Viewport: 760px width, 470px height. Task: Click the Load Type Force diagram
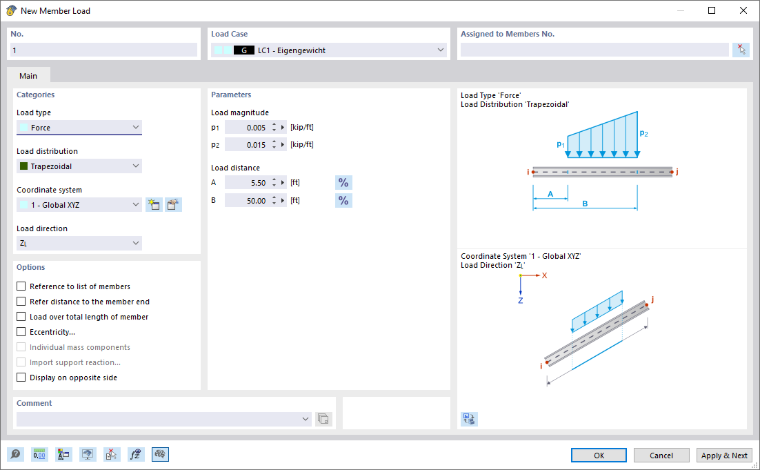click(x=602, y=161)
